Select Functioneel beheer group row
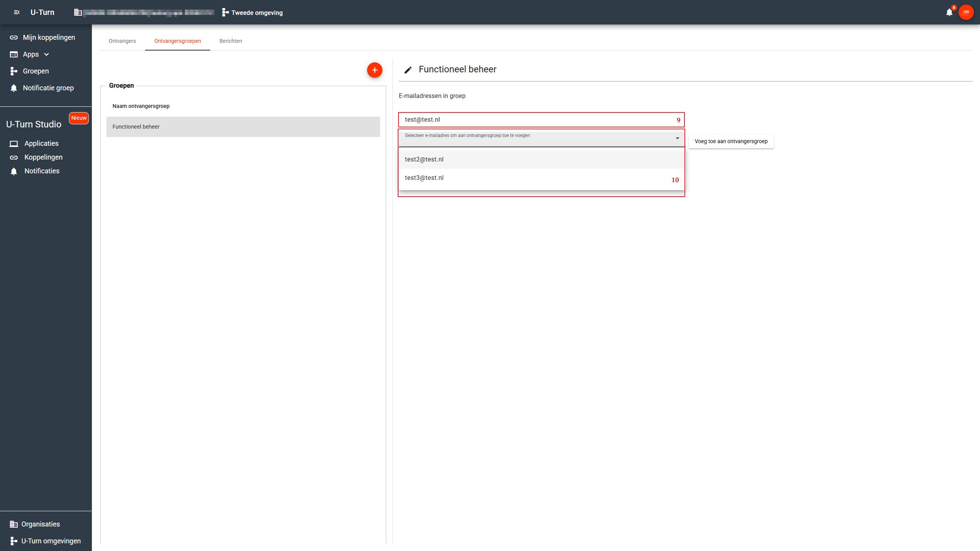Image resolution: width=980 pixels, height=551 pixels. coord(243,127)
